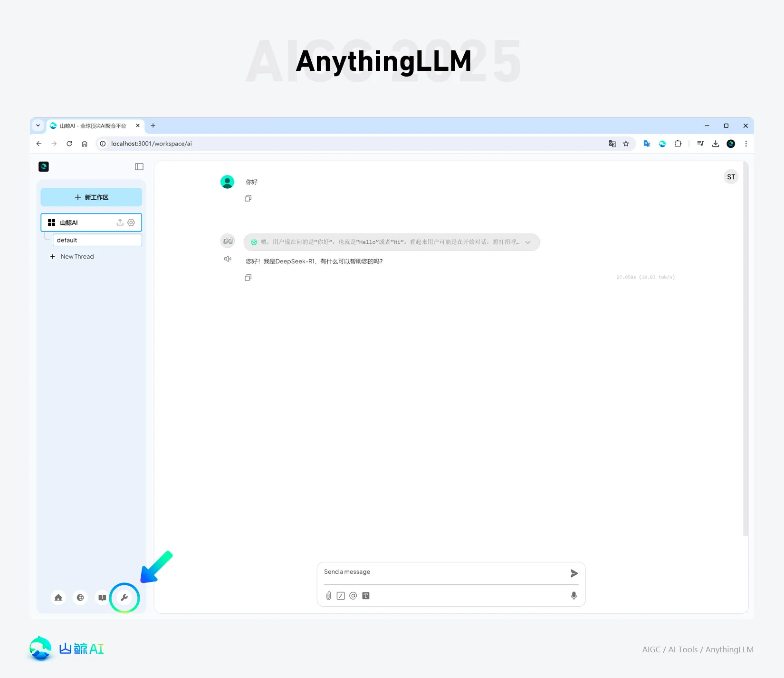Viewport: 784px width, 678px height.
Task: Expand the model's thought process chevron
Action: (x=528, y=242)
